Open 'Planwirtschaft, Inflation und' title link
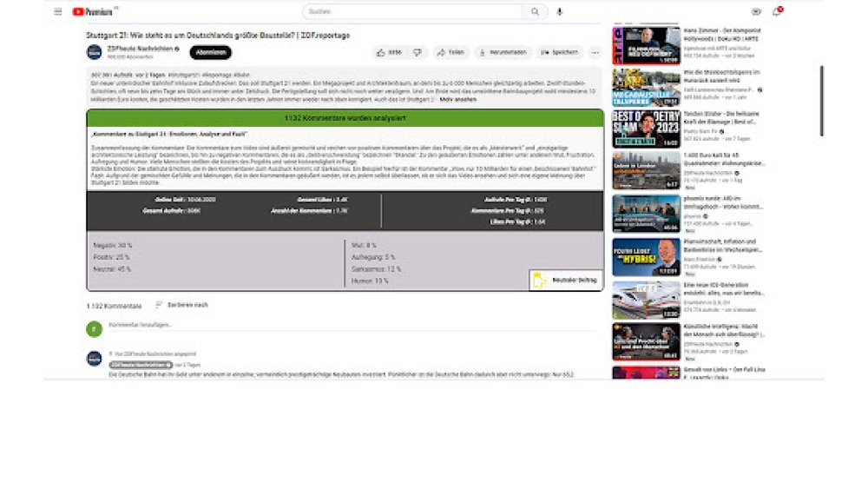Image resolution: width=868 pixels, height=489 pixels. pyautogui.click(x=723, y=245)
